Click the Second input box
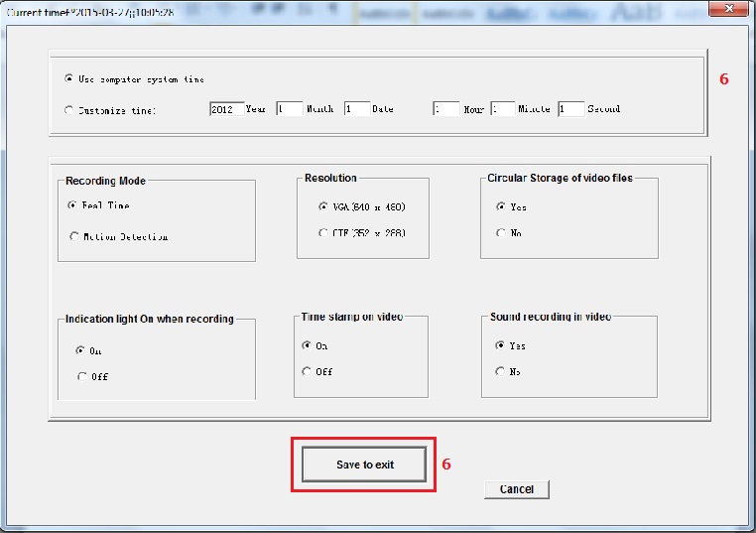Viewport: 756px width, 533px height. tap(570, 109)
